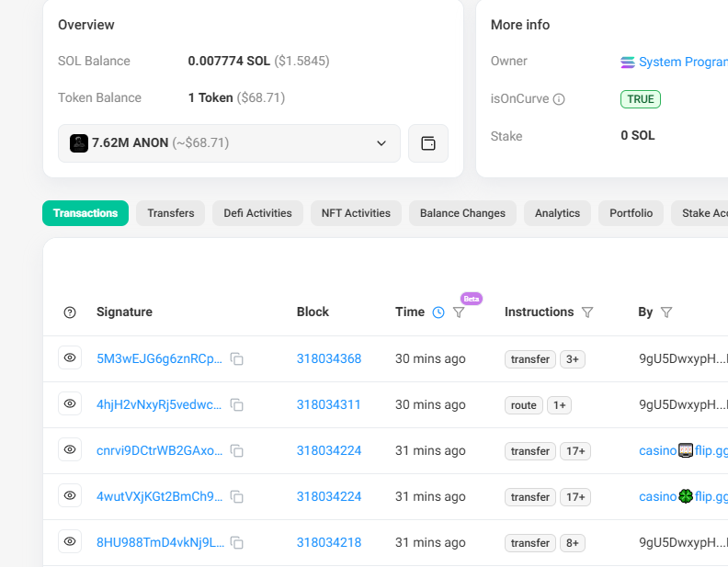Open the By column filter
Viewport: 728px width, 567px height.
[666, 312]
